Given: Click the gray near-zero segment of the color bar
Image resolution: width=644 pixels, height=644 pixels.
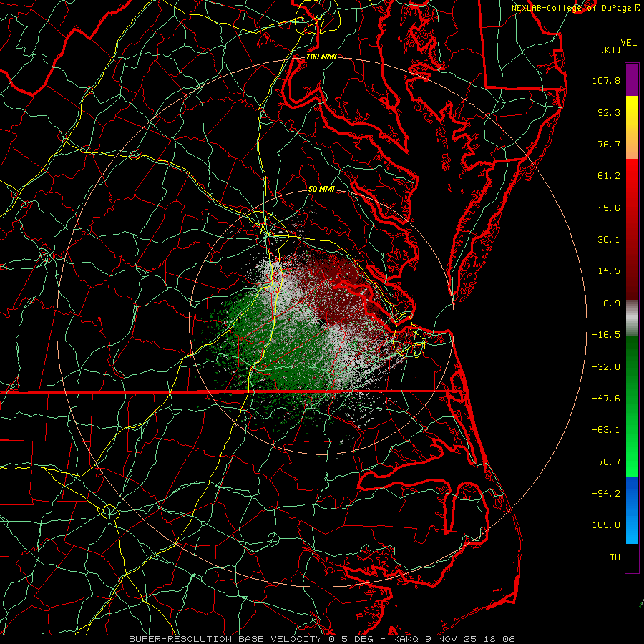Looking at the screenshot, I should 632,318.
